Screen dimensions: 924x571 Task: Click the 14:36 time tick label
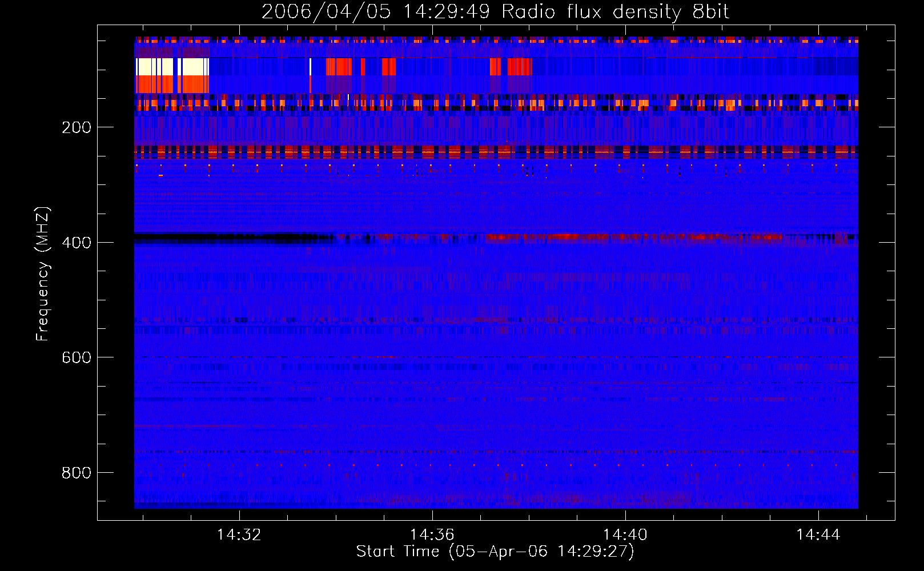(x=432, y=534)
